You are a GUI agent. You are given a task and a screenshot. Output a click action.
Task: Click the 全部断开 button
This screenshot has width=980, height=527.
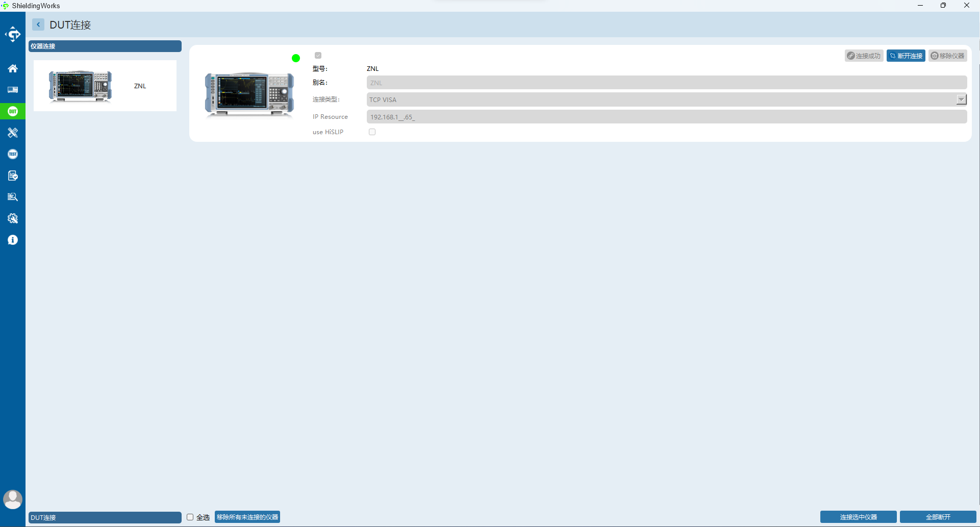(938, 517)
